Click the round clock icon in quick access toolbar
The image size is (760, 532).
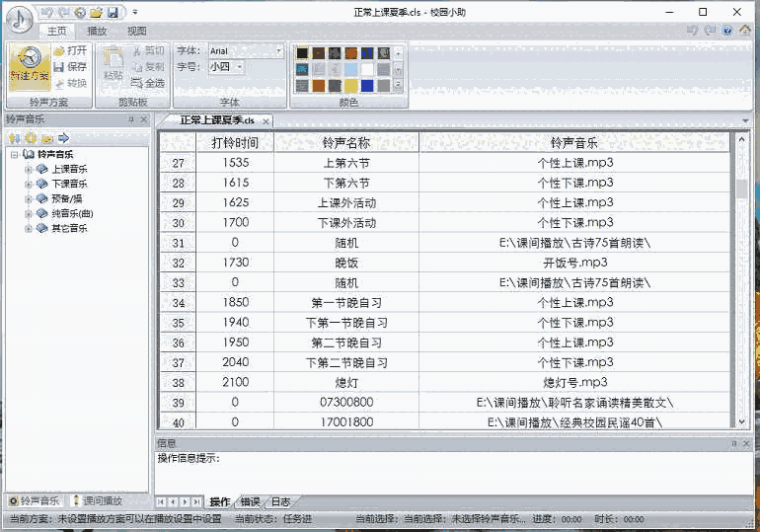pyautogui.click(x=81, y=12)
